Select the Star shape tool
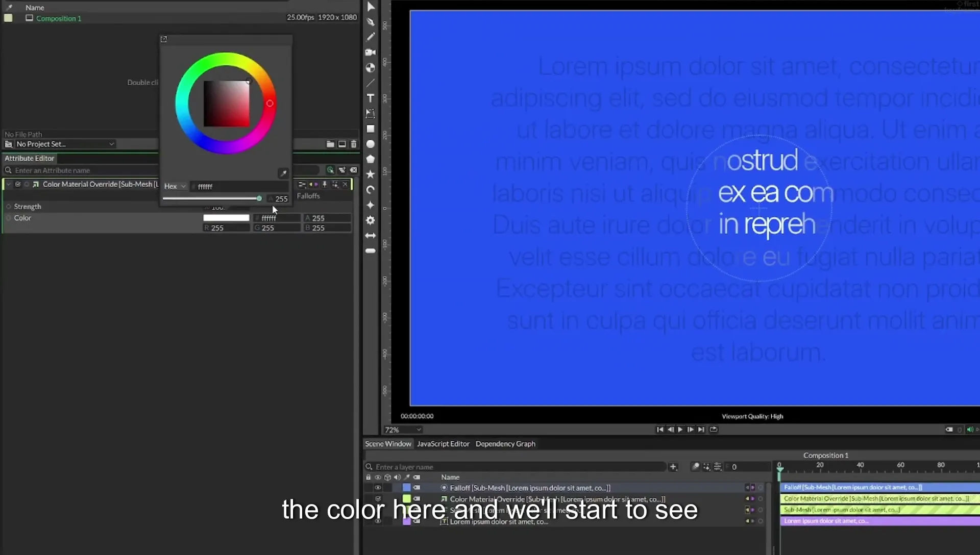 [x=371, y=174]
